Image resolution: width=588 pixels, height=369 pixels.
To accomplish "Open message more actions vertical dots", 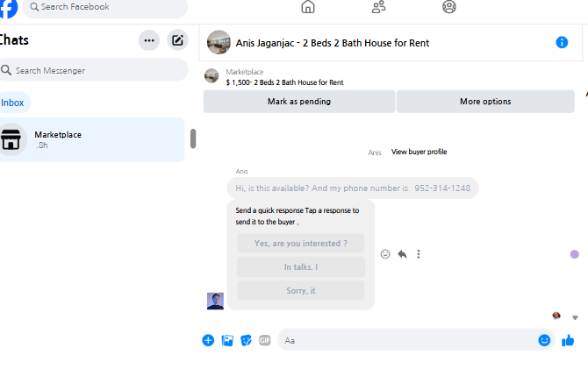I will coord(419,254).
